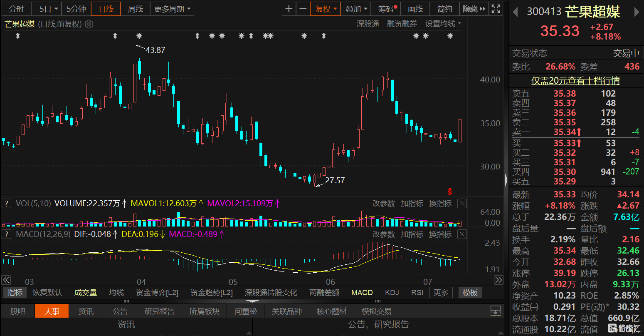Viewport: 644px width, 336px height.
Task: Open the 公告 tab
Action: pos(120,311)
